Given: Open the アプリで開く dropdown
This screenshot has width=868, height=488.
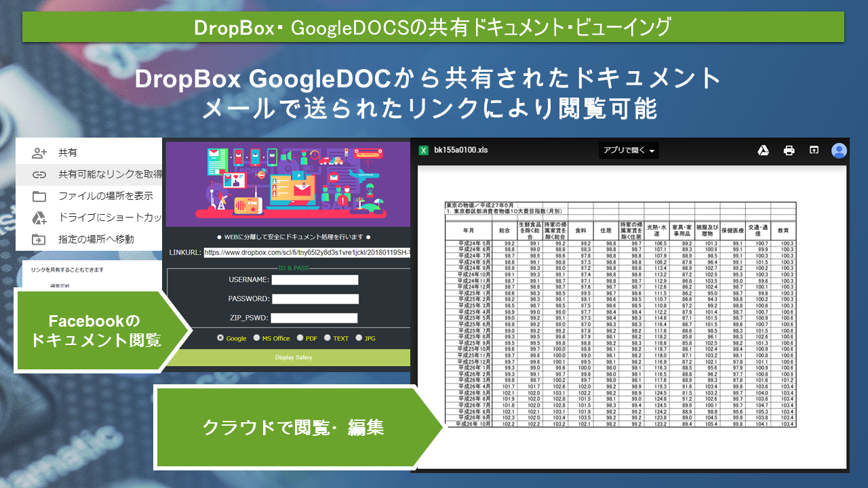Looking at the screenshot, I should 629,150.
